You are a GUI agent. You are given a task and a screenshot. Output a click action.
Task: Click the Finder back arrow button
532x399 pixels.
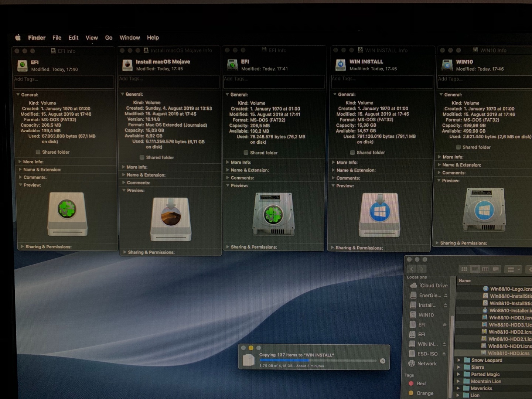tap(412, 269)
